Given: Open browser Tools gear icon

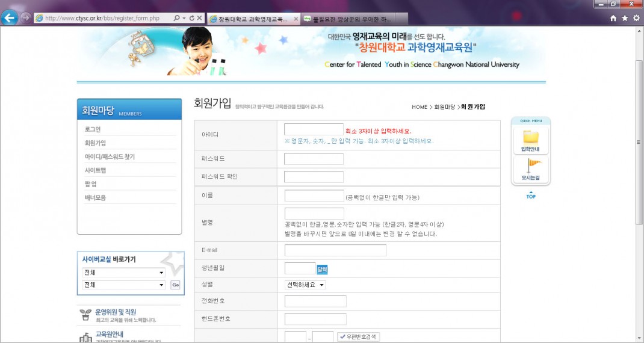Looking at the screenshot, I should click(x=636, y=19).
